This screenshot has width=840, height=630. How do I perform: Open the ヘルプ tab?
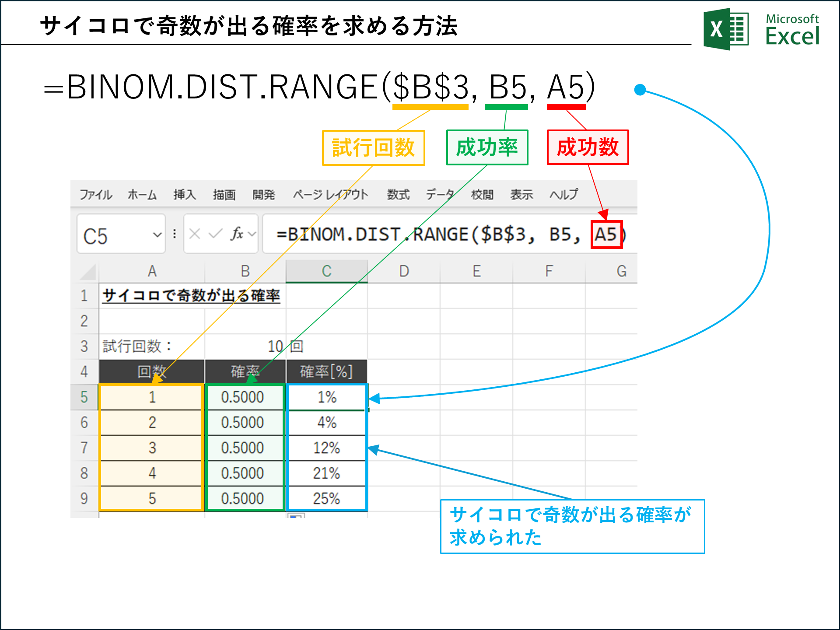563,196
